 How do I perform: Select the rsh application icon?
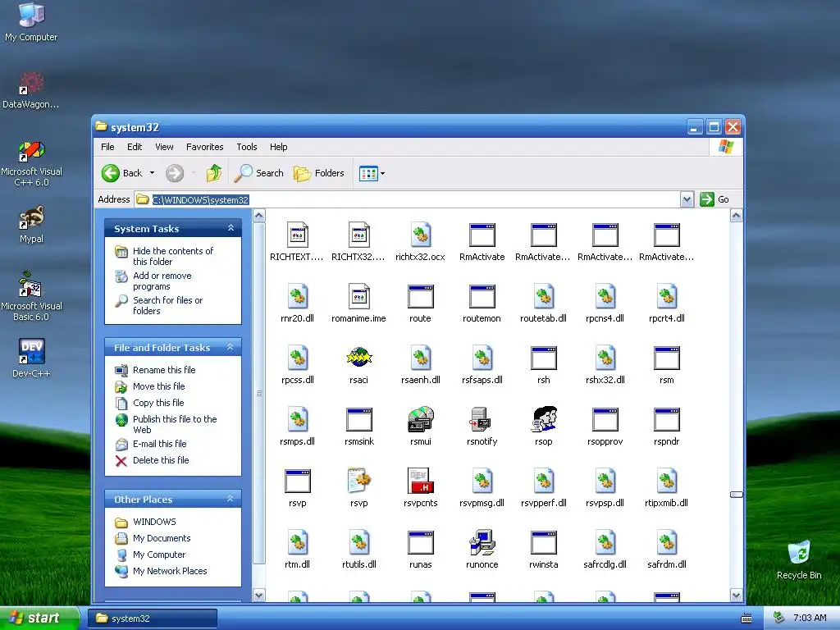pos(544,358)
